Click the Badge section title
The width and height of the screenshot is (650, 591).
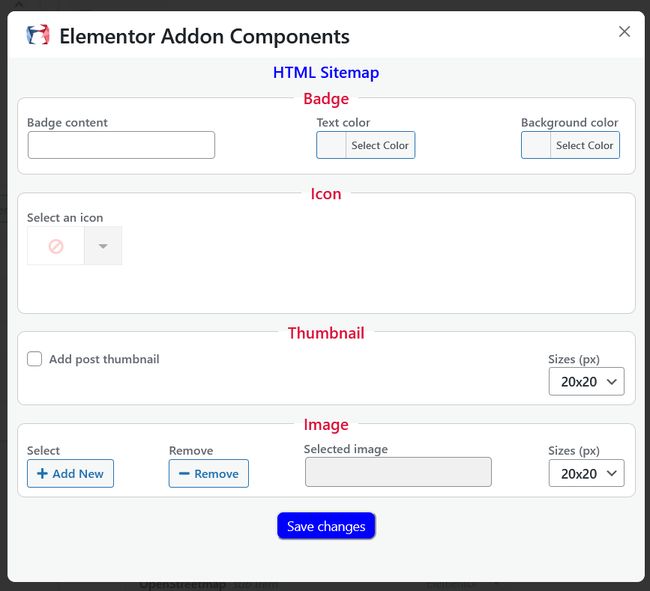326,99
